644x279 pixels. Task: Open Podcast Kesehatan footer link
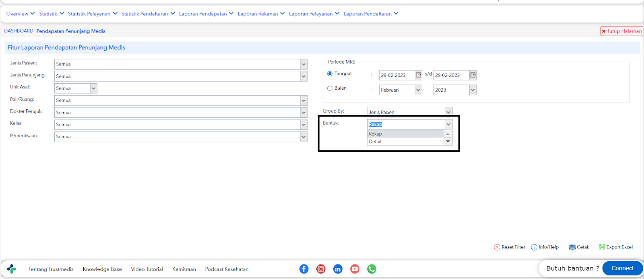coord(227,269)
